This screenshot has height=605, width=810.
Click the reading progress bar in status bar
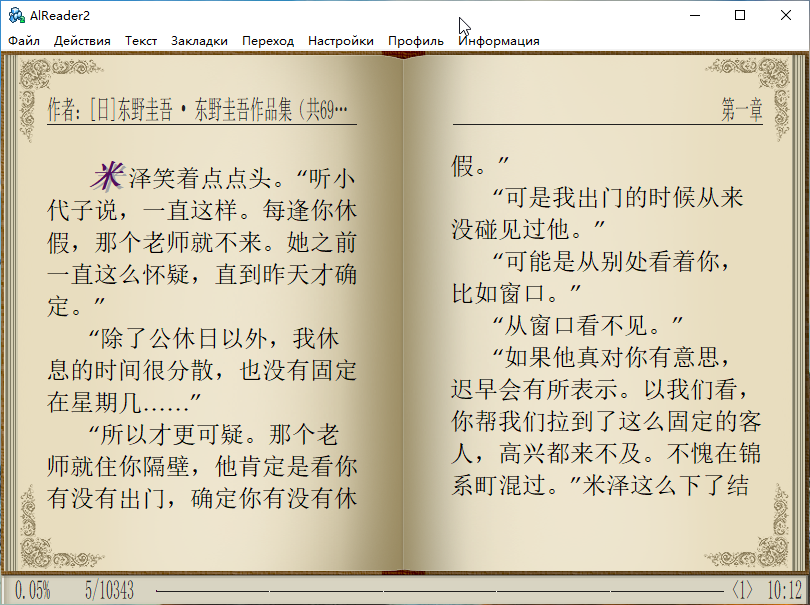tap(440, 590)
